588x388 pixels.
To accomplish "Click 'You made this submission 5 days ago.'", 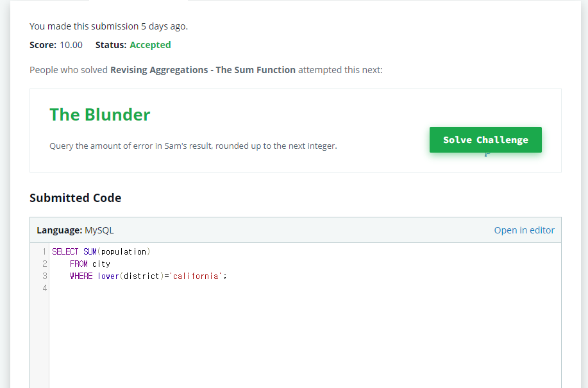I will 108,26.
